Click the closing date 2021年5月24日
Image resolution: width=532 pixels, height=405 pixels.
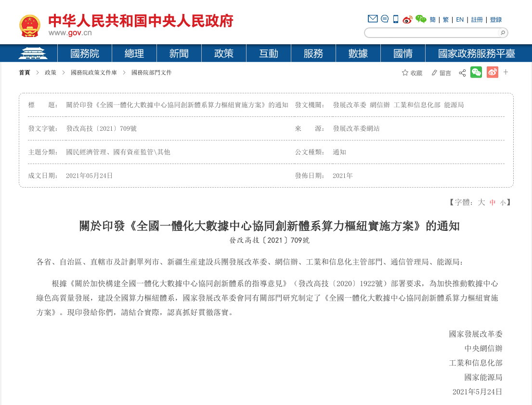coord(477,392)
